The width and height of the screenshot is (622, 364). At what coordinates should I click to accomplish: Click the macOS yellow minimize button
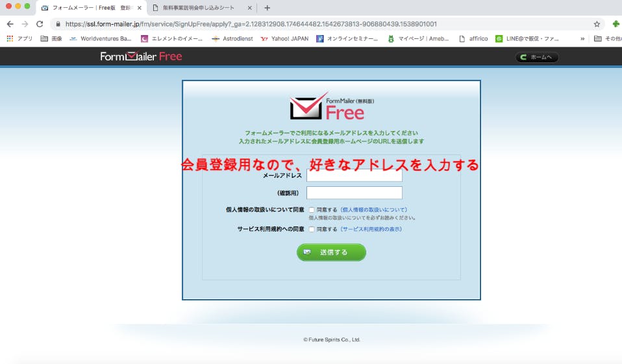click(x=18, y=6)
